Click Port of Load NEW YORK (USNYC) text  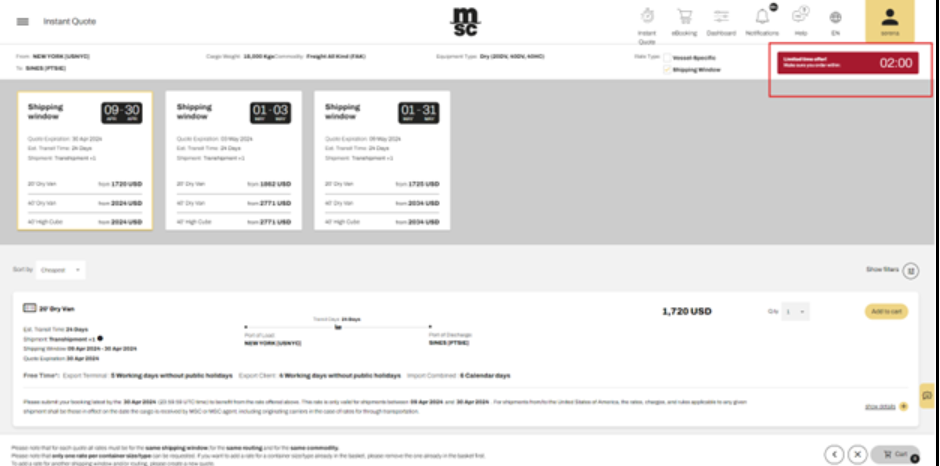273,343
